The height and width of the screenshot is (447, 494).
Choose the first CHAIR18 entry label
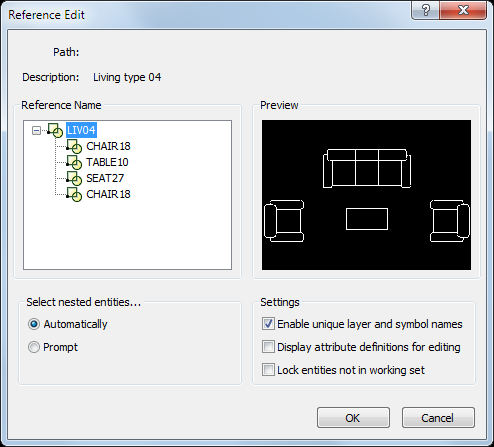pos(108,146)
